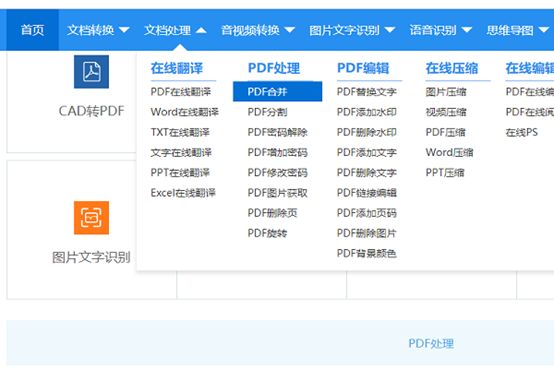Open the 文档转换 menu label
Viewport: 554px width, 369px height.
(90, 30)
